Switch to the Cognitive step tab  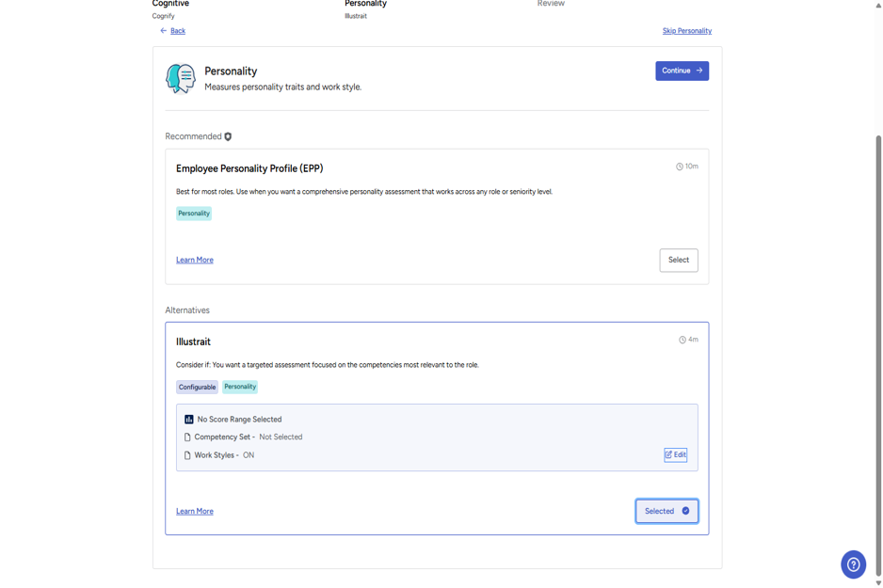point(170,5)
